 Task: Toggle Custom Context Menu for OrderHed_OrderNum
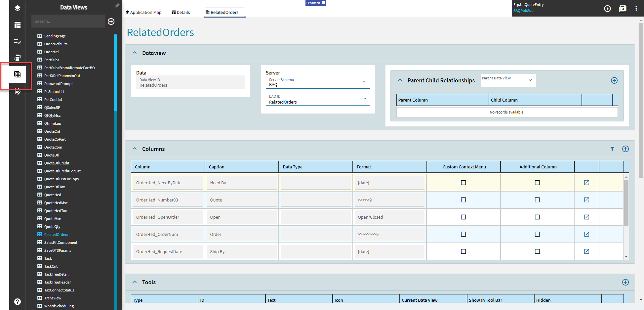point(463,234)
